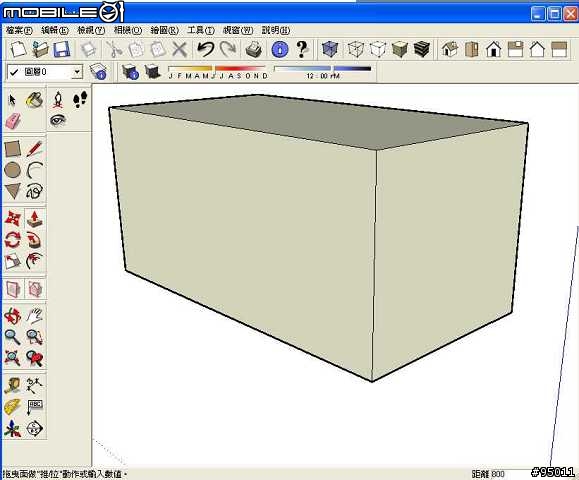
Task: Click the Previous view zoom icon
Action: [35, 358]
